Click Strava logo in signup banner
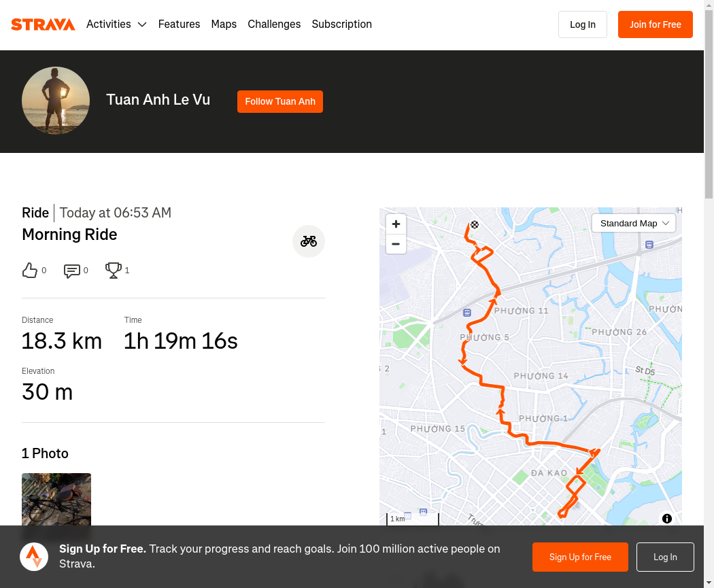This screenshot has width=714, height=588. point(34,557)
